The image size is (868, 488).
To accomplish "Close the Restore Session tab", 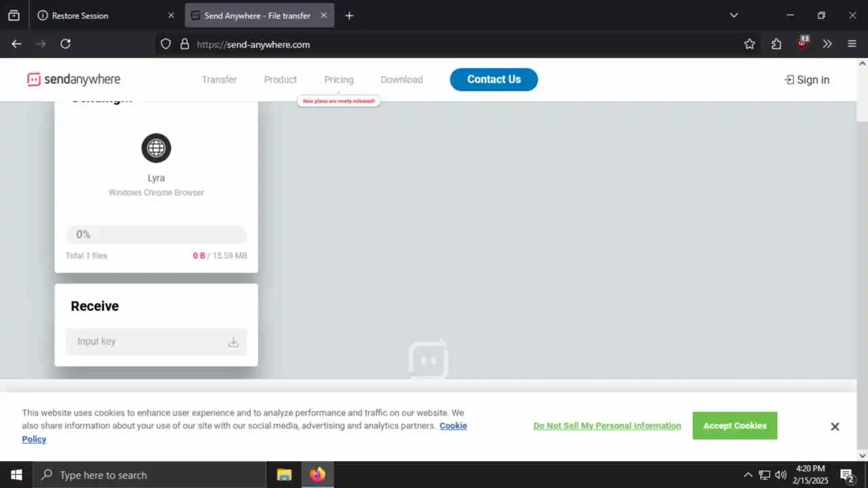I will [171, 15].
